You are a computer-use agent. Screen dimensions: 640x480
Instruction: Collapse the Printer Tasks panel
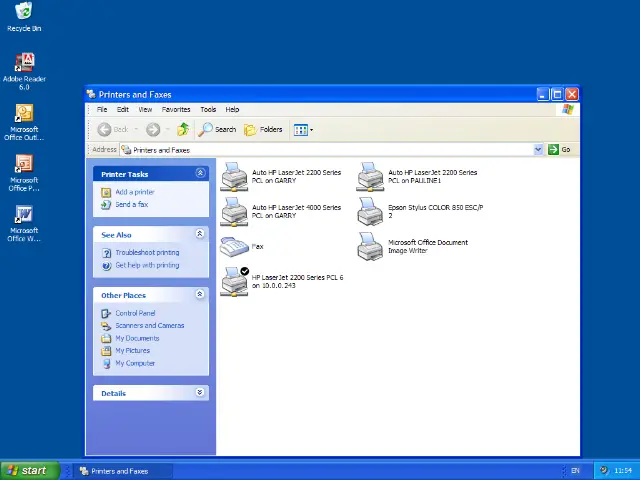pos(200,173)
